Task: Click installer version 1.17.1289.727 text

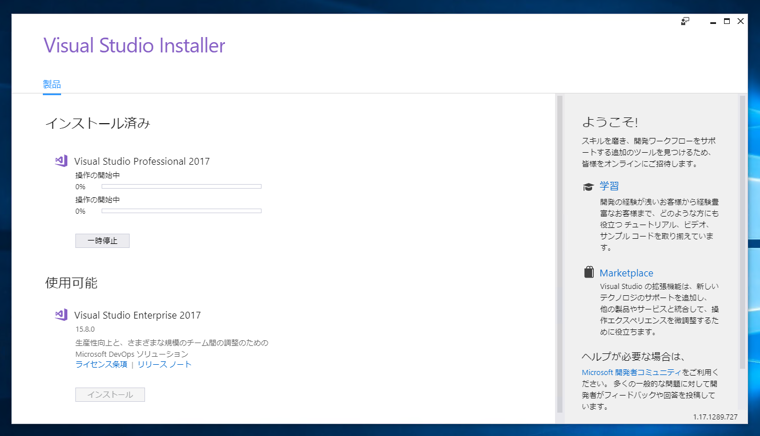Action: [x=715, y=417]
